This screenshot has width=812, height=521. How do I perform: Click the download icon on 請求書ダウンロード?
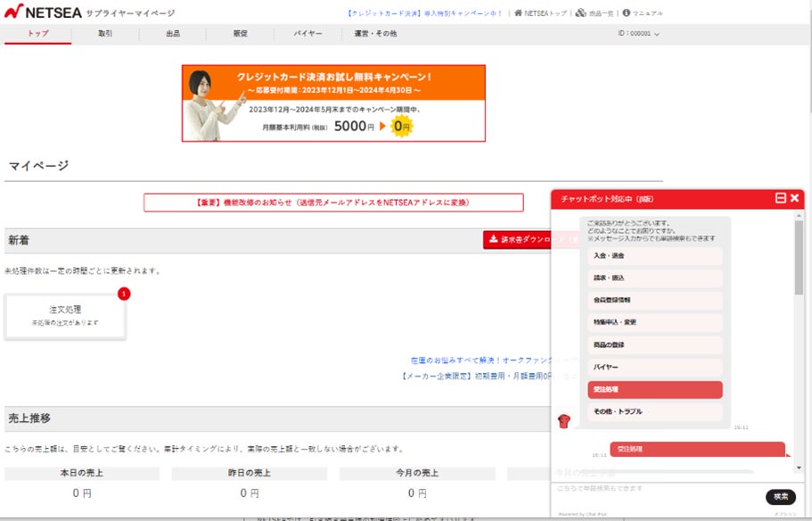[494, 239]
